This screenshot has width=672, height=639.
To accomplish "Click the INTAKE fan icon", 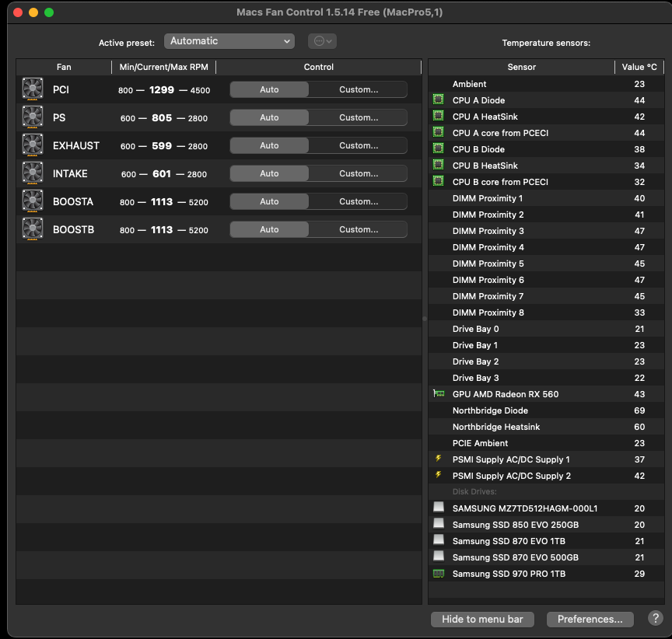I will [33, 173].
